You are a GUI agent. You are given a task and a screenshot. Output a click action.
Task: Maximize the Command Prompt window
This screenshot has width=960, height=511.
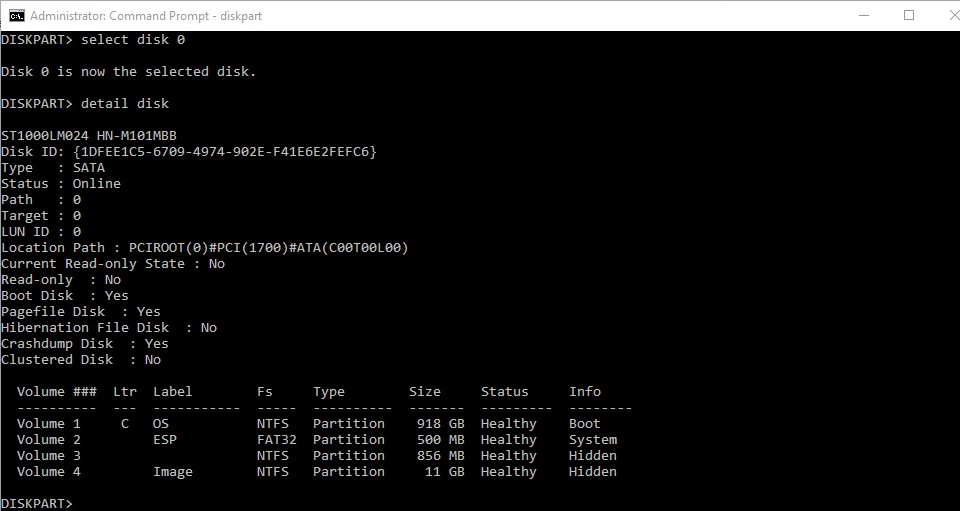tap(909, 15)
